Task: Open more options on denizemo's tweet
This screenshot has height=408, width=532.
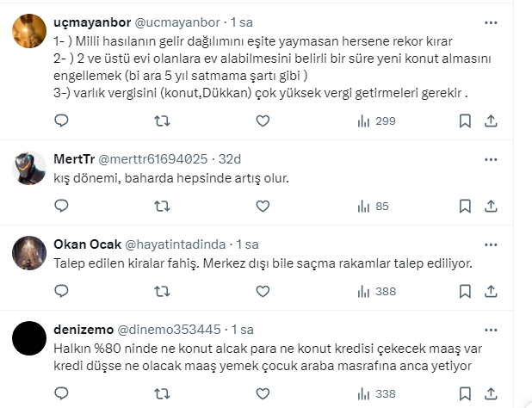Action: 491,329
